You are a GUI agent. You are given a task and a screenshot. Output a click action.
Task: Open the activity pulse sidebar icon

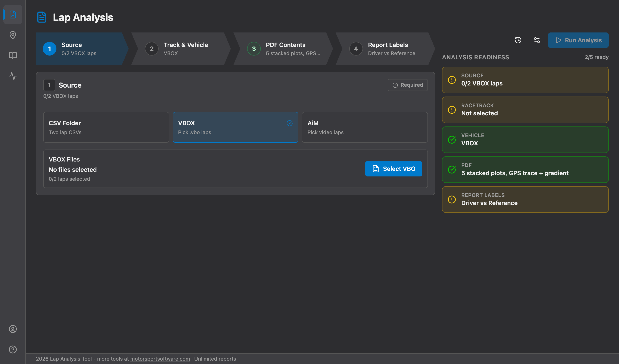[x=13, y=76]
